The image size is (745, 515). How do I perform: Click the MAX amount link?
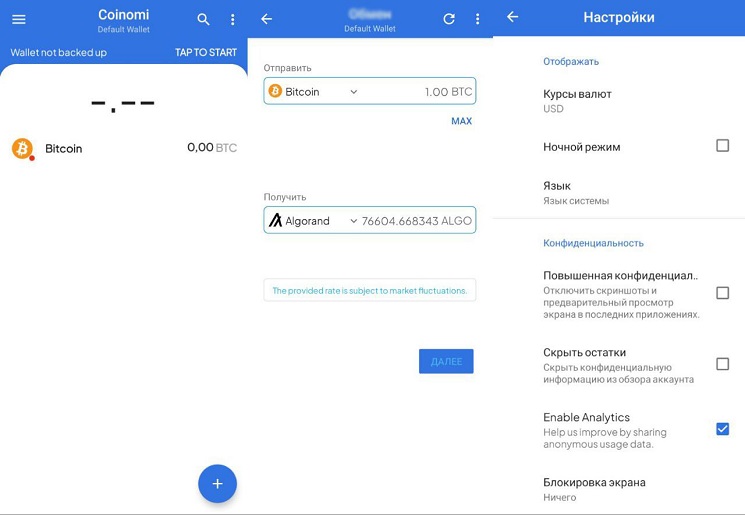461,121
